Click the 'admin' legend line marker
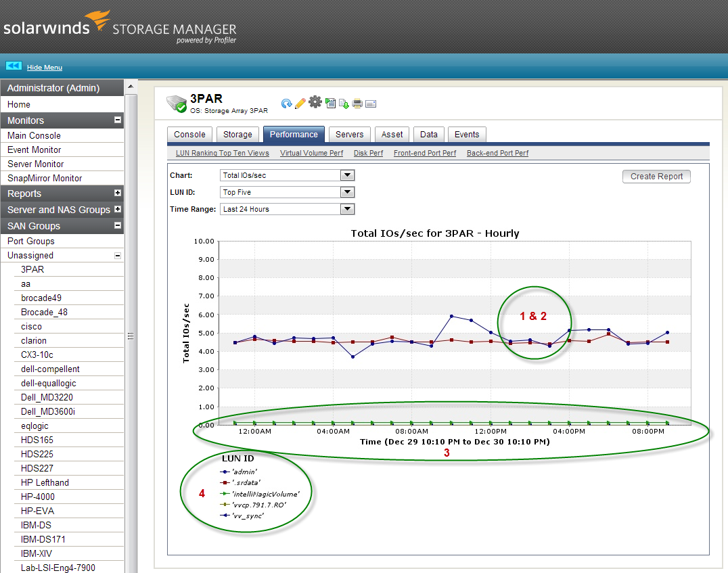 (225, 472)
